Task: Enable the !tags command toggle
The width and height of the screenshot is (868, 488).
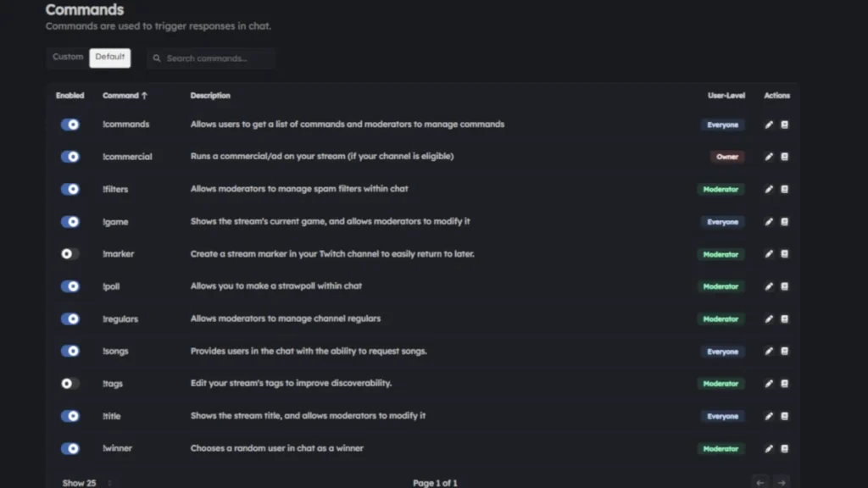Action: pos(70,383)
